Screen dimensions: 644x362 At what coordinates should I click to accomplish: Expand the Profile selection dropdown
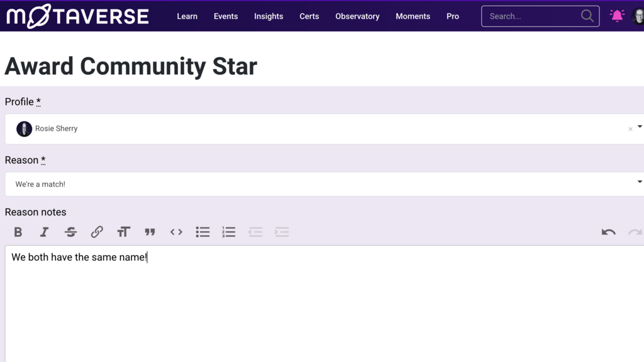click(x=641, y=125)
